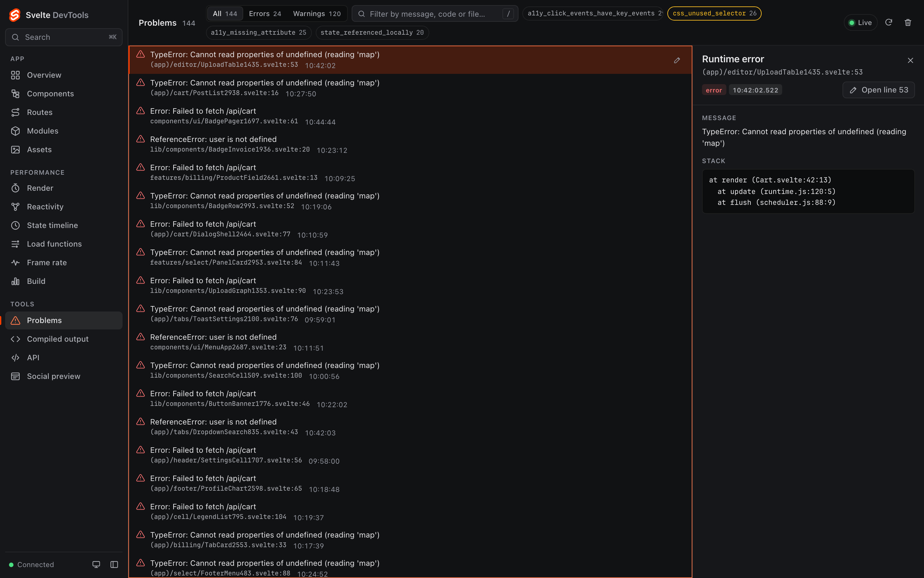Open the Components tree icon
This screenshot has width=924, height=578.
(15, 94)
